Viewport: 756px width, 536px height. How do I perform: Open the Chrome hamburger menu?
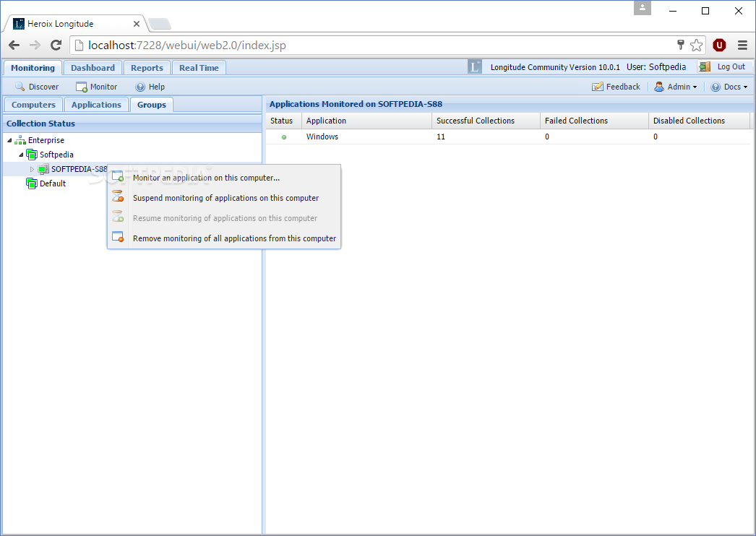pos(742,46)
